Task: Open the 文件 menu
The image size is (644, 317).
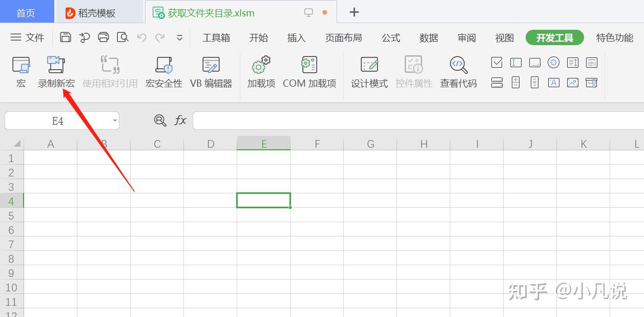Action: [x=28, y=37]
